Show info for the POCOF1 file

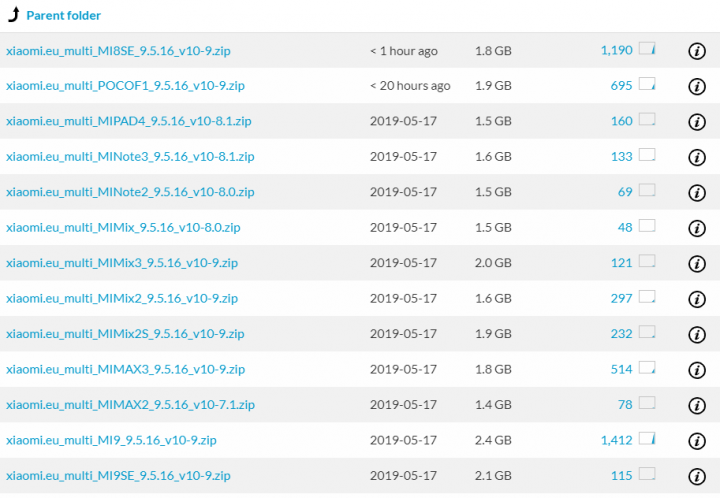coord(697,86)
